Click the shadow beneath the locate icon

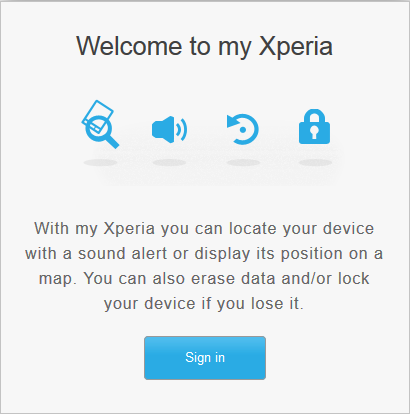[100, 163]
